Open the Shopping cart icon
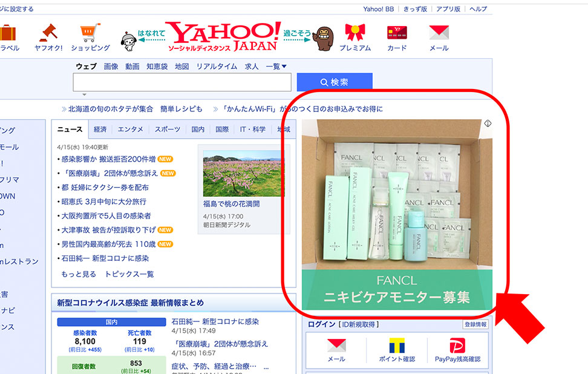Screen dimensions: 588x374 [90, 33]
